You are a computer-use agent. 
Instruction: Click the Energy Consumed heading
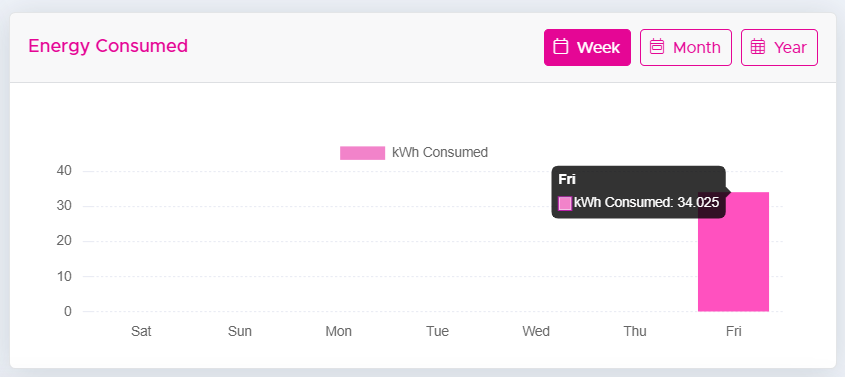pyautogui.click(x=108, y=46)
